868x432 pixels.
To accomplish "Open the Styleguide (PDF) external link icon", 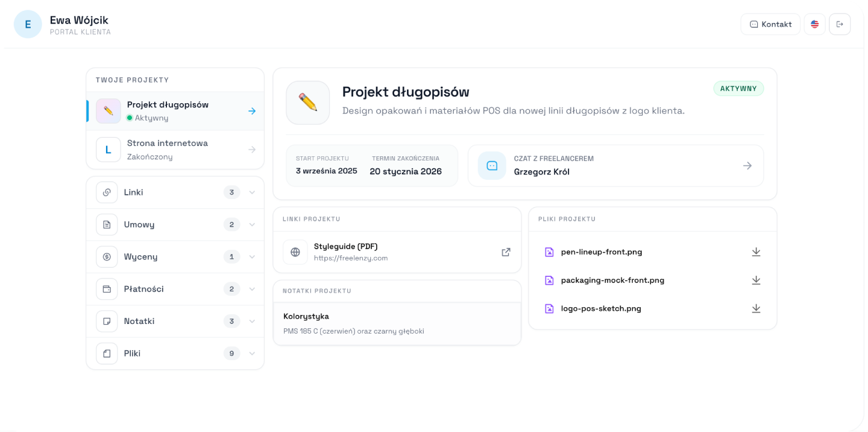I will (506, 252).
